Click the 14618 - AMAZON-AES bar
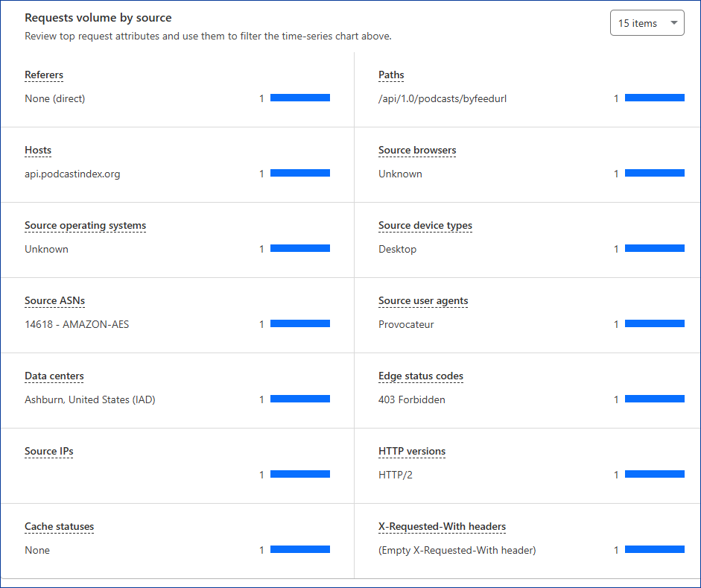The height and width of the screenshot is (588, 701). point(299,324)
